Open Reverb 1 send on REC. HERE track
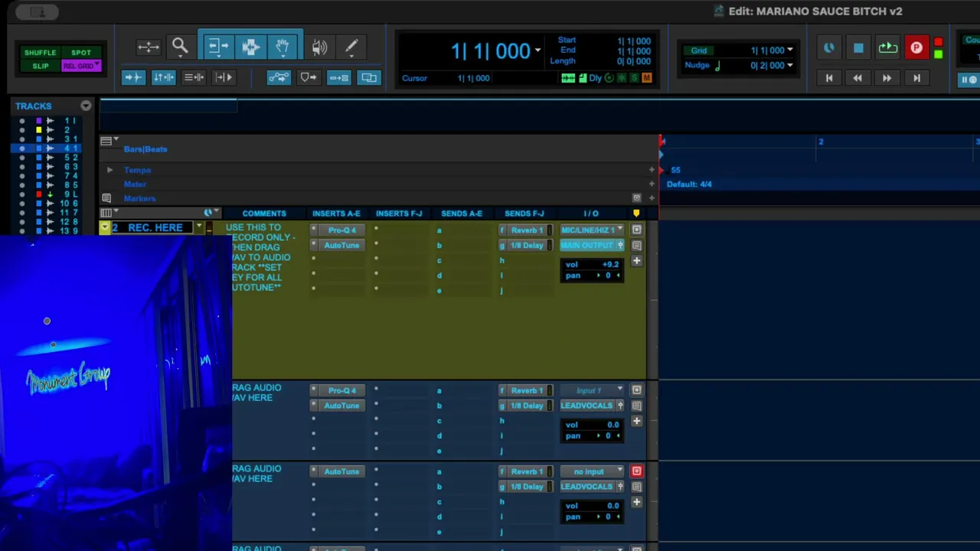Viewport: 980px width, 551px height. (526, 230)
